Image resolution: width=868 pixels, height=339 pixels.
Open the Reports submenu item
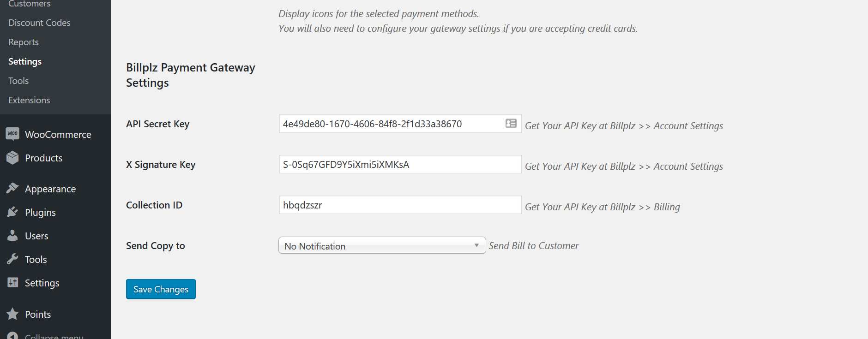(24, 42)
